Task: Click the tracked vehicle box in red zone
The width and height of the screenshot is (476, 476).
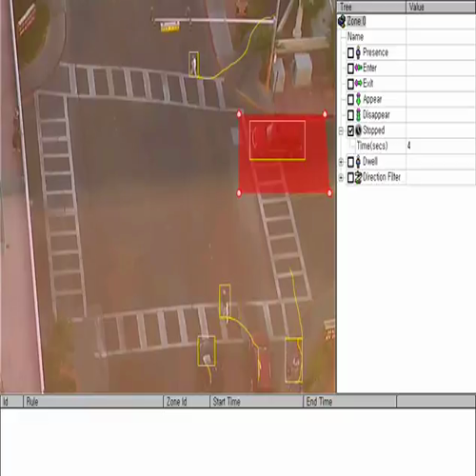Action: 277,140
